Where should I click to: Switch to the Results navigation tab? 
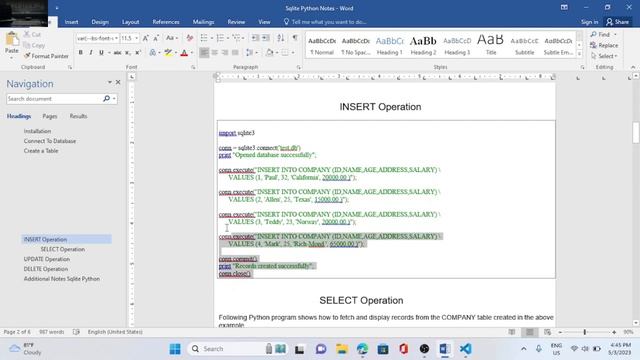click(78, 116)
